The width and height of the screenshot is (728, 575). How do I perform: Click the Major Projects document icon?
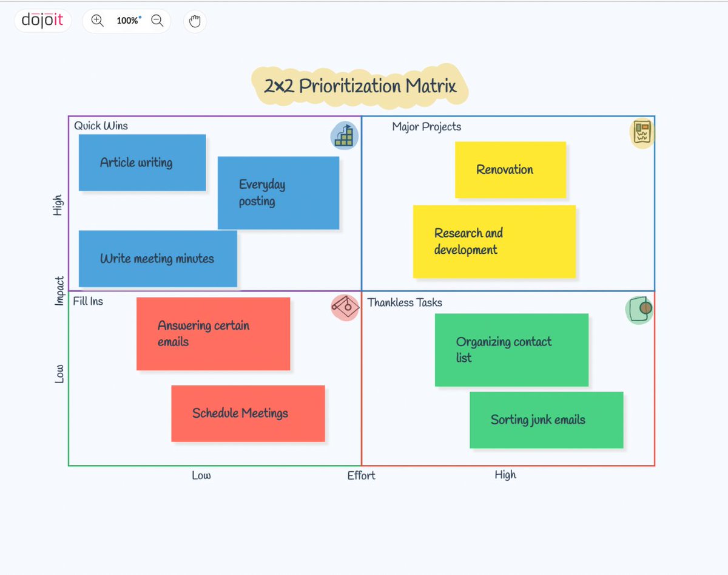tap(642, 134)
